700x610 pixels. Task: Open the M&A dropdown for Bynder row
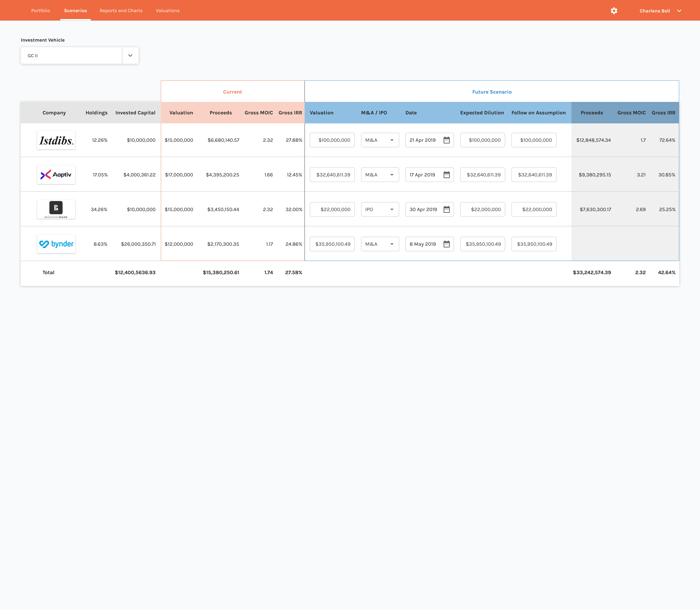(x=380, y=244)
